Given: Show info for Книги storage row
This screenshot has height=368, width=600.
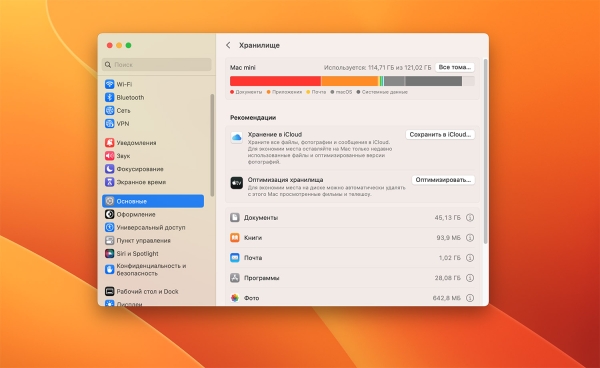Looking at the screenshot, I should click(470, 238).
